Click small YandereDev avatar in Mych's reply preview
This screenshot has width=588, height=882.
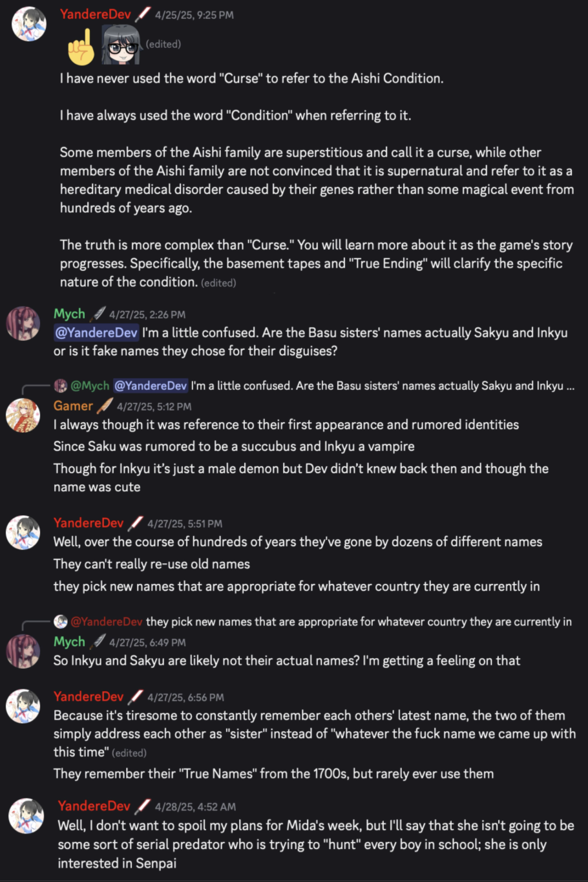(x=61, y=621)
